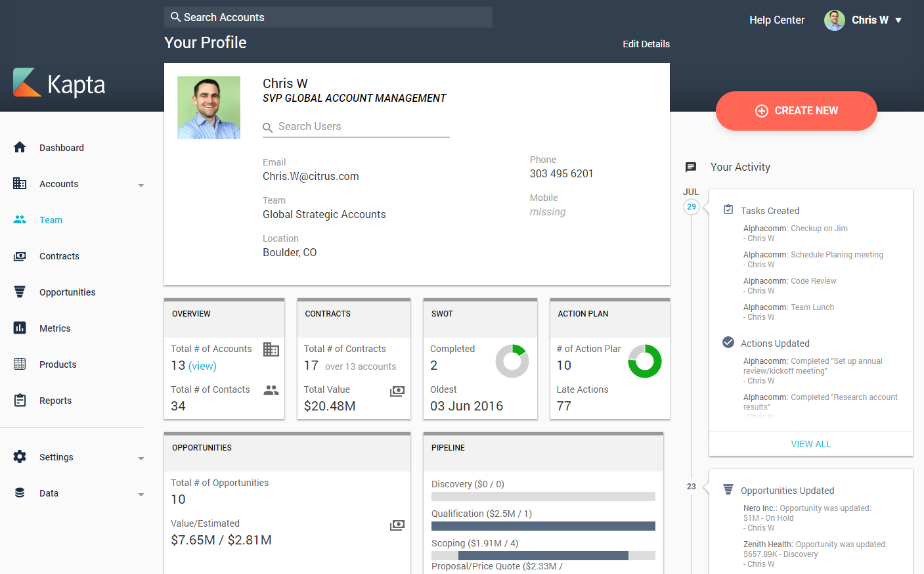This screenshot has height=574, width=924.
Task: Click the Search Accounts field
Action: (328, 17)
